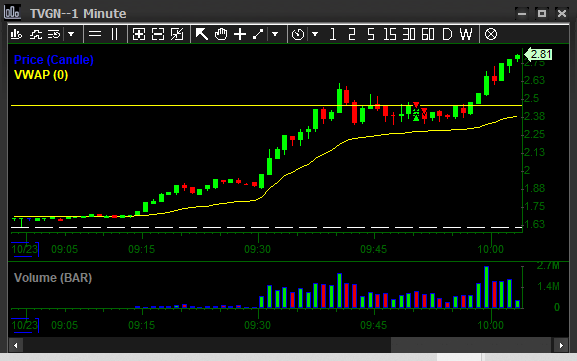Switch to 1 minute timeframe
This screenshot has width=577, height=361.
click(x=333, y=35)
